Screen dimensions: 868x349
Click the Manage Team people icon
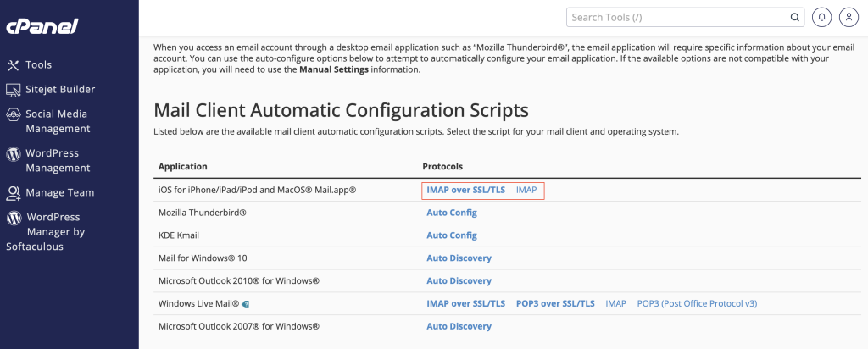[x=14, y=193]
